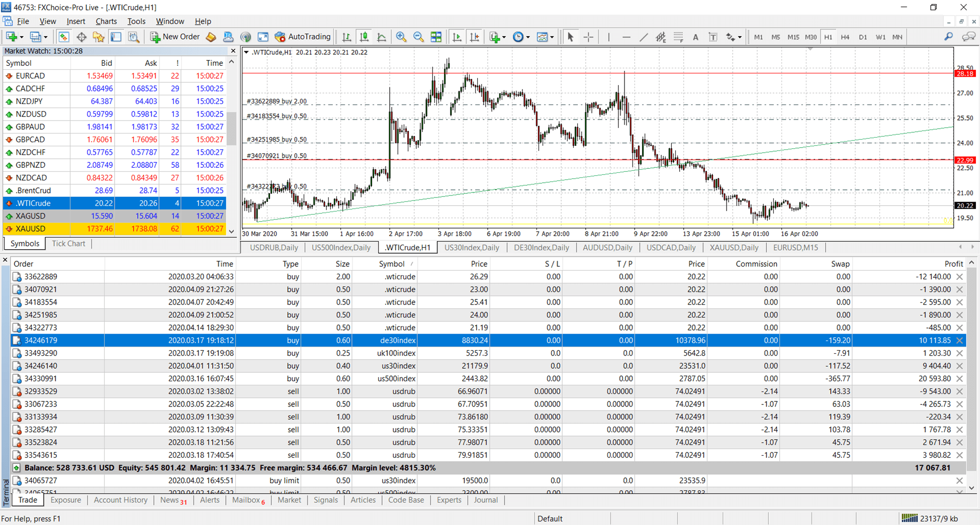Toggle AutoTrading on or off
This screenshot has height=525, width=980.
[x=303, y=37]
